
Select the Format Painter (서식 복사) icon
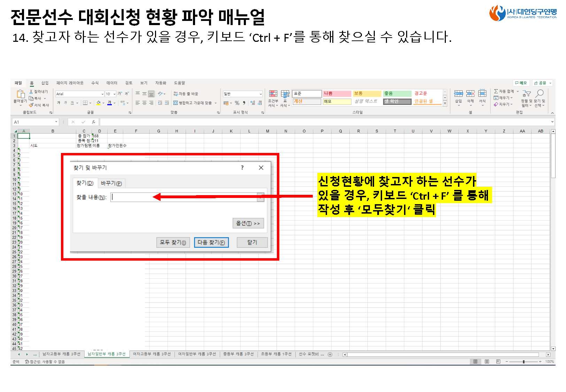point(31,105)
